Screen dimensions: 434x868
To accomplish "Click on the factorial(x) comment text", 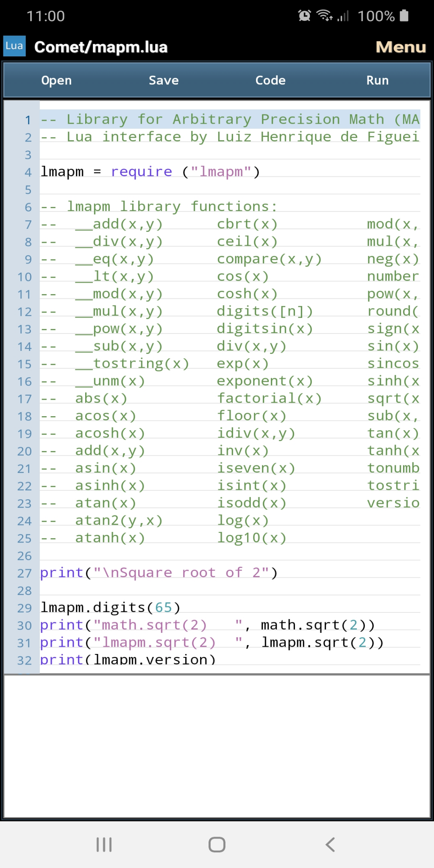I will click(269, 398).
